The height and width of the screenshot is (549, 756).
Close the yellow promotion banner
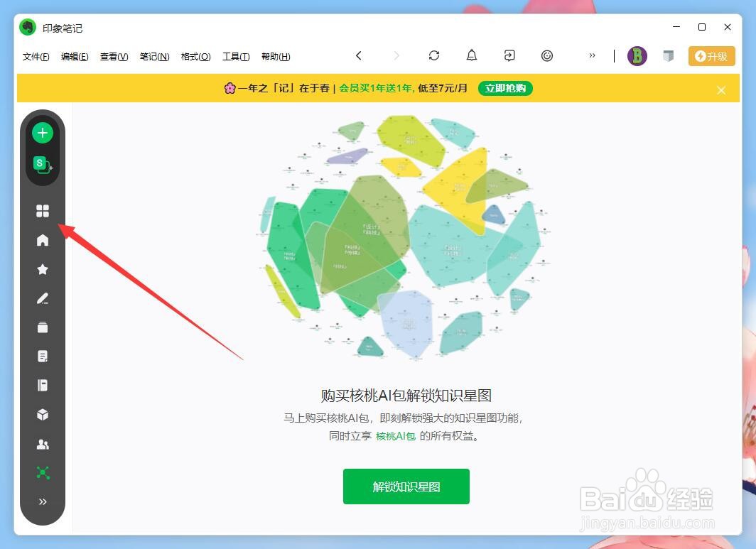(721, 90)
